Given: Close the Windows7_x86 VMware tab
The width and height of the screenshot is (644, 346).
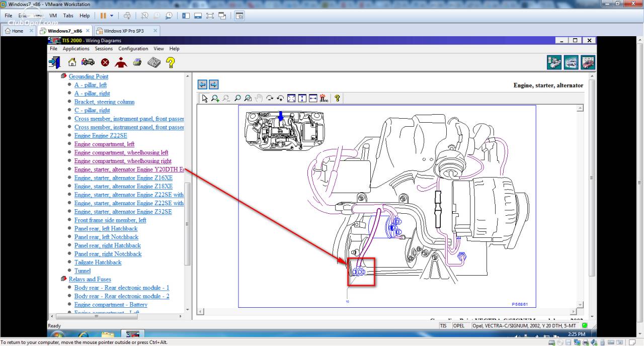Looking at the screenshot, I should click(x=88, y=31).
